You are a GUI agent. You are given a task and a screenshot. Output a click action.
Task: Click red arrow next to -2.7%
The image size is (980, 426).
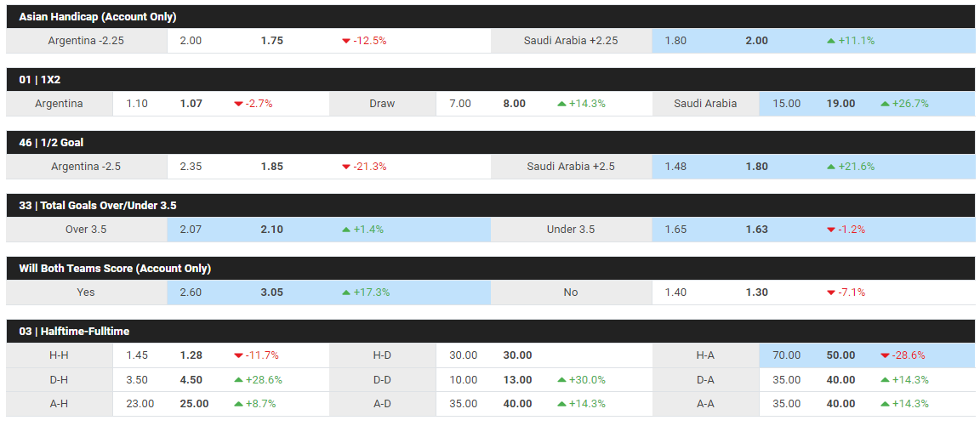(238, 105)
